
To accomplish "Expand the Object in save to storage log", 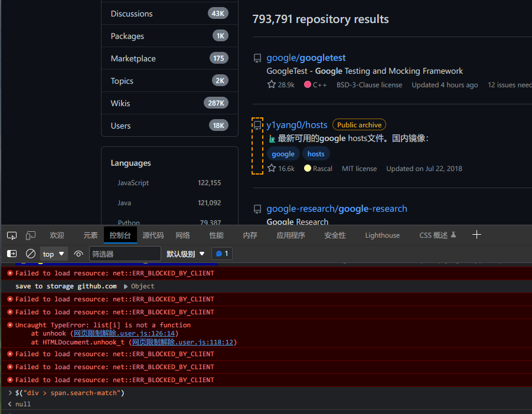I will [x=139, y=286].
